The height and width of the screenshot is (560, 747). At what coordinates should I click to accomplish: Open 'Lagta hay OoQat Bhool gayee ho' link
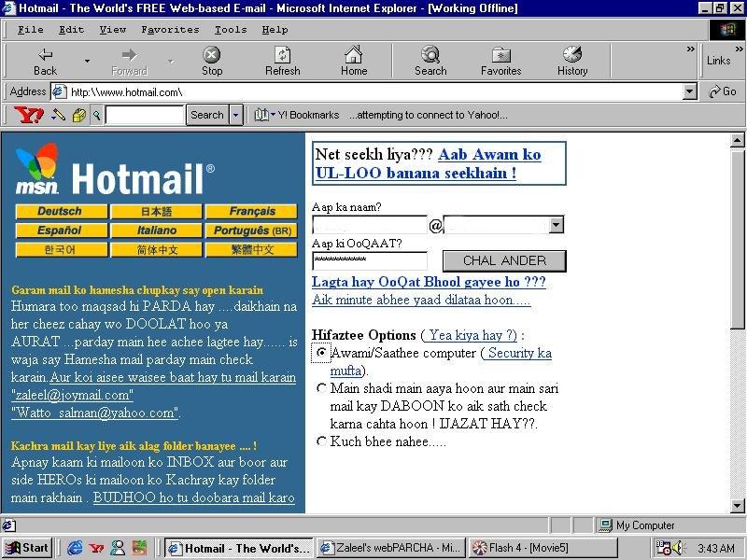[x=429, y=282]
